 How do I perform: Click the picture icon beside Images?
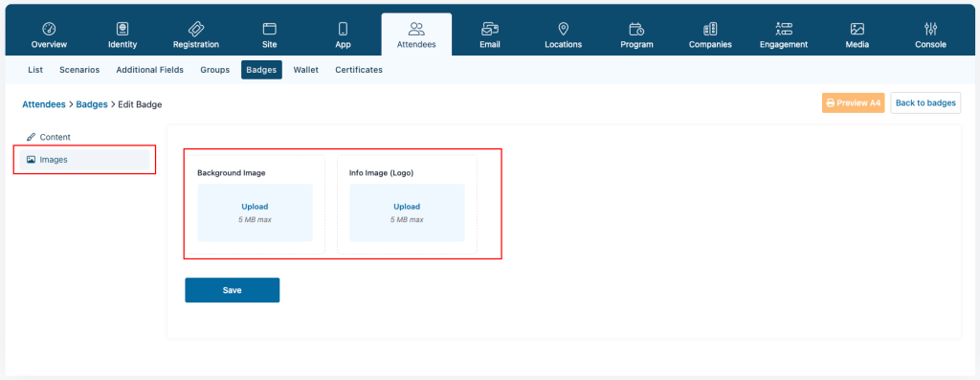[x=31, y=160]
